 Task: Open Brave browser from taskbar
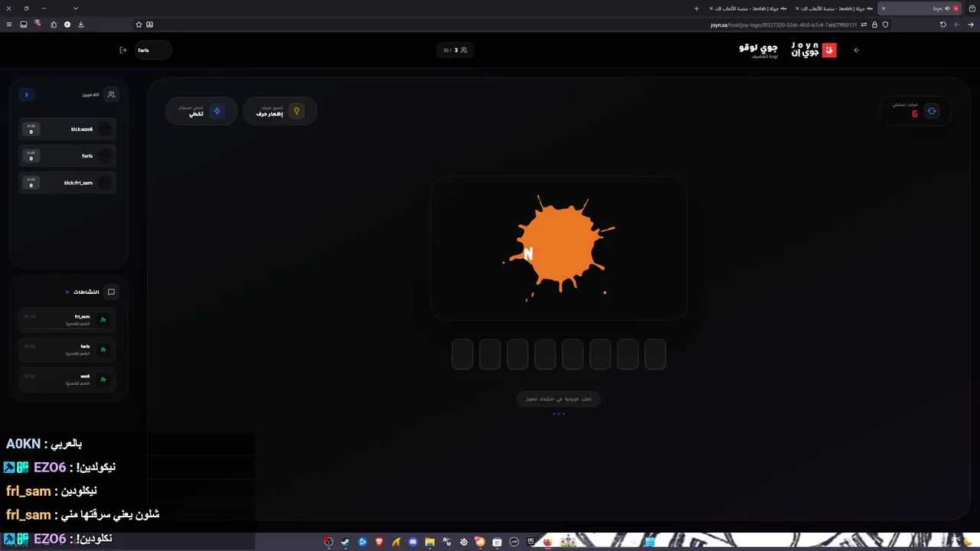(379, 542)
